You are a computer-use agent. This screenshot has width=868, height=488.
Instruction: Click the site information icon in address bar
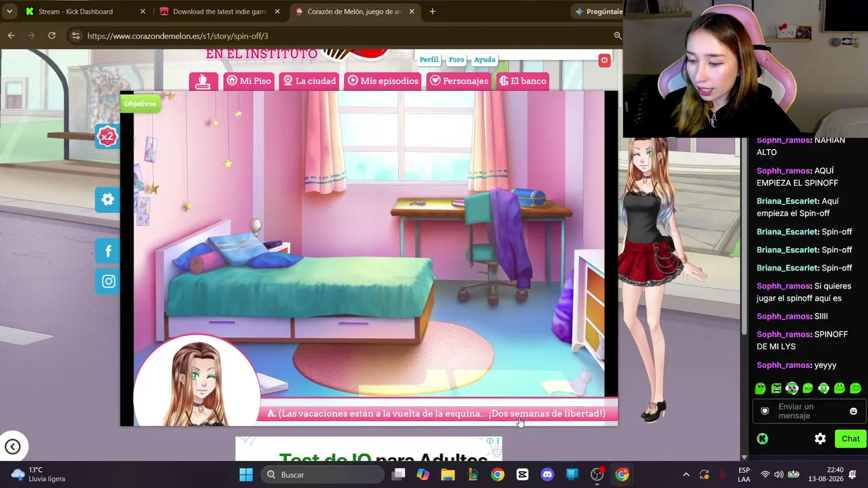[x=75, y=36]
